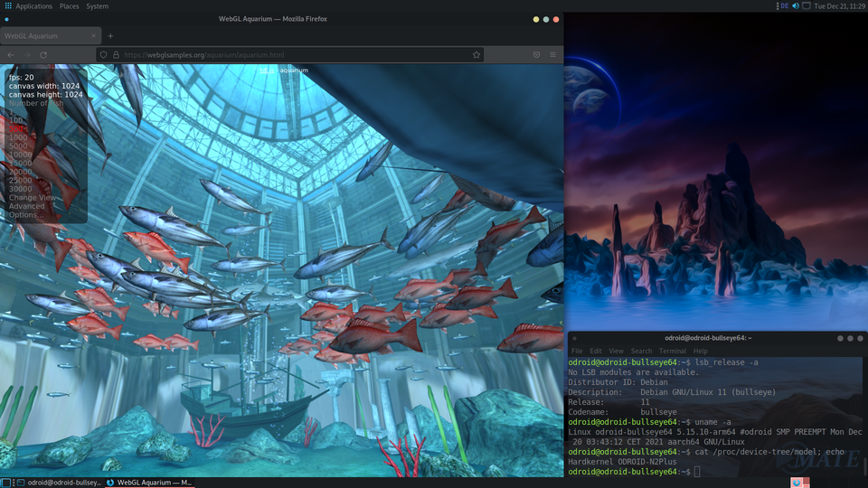Reload the WebGL Aquarium page

tap(43, 55)
